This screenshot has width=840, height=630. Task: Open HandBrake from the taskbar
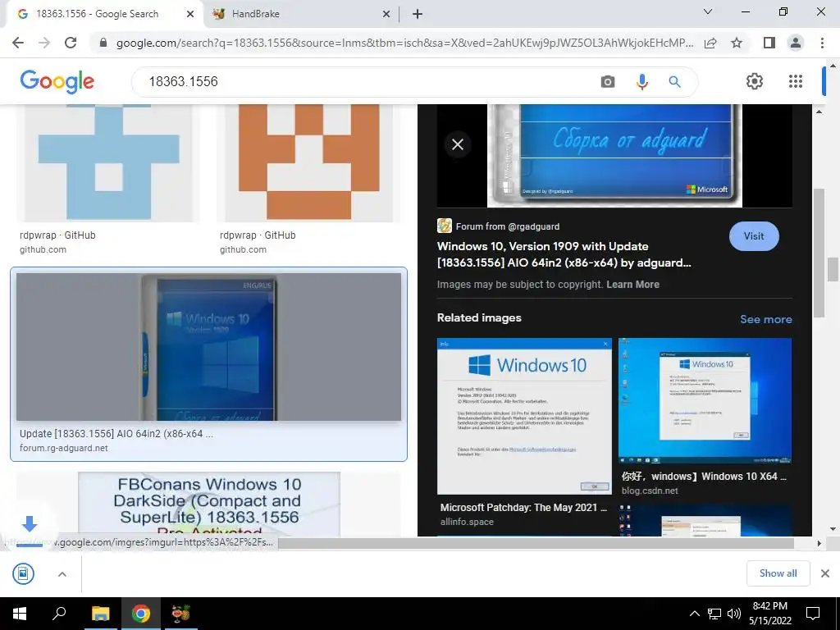(181, 614)
